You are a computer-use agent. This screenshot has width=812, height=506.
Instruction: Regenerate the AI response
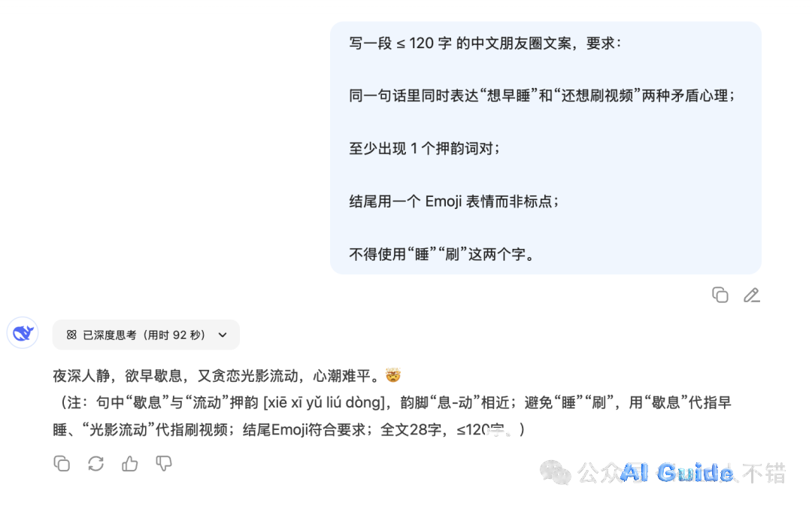(95, 464)
